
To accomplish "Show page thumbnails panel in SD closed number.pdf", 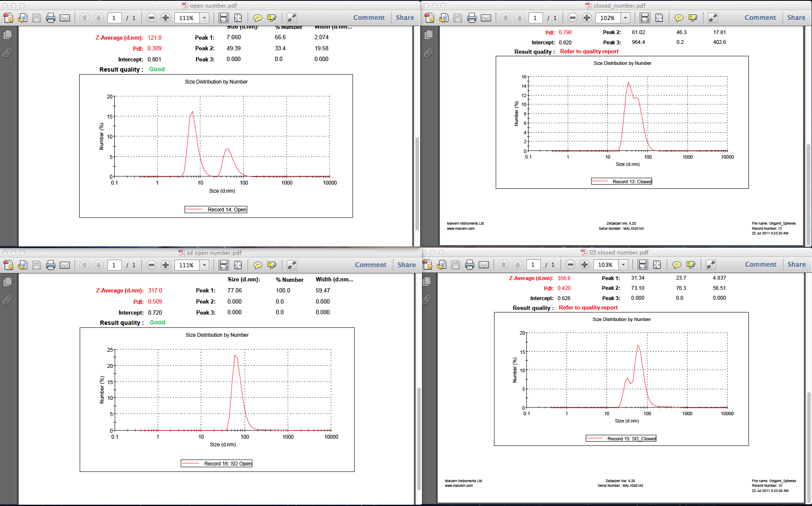I will [x=427, y=281].
